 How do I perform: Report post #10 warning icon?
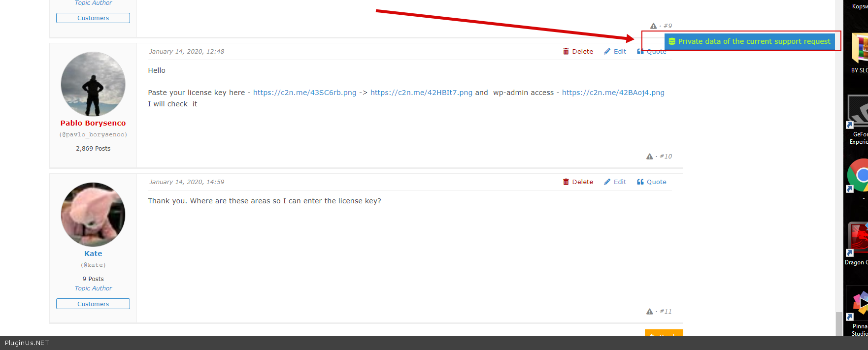(x=649, y=157)
